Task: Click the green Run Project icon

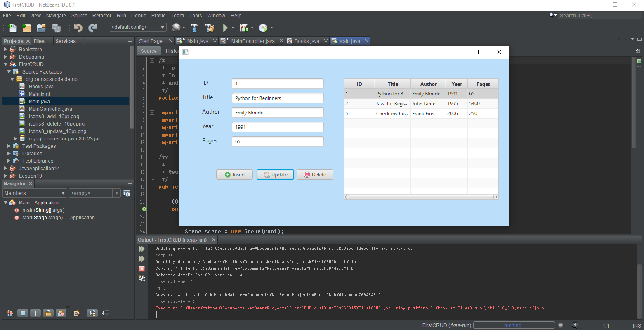Action: point(225,28)
